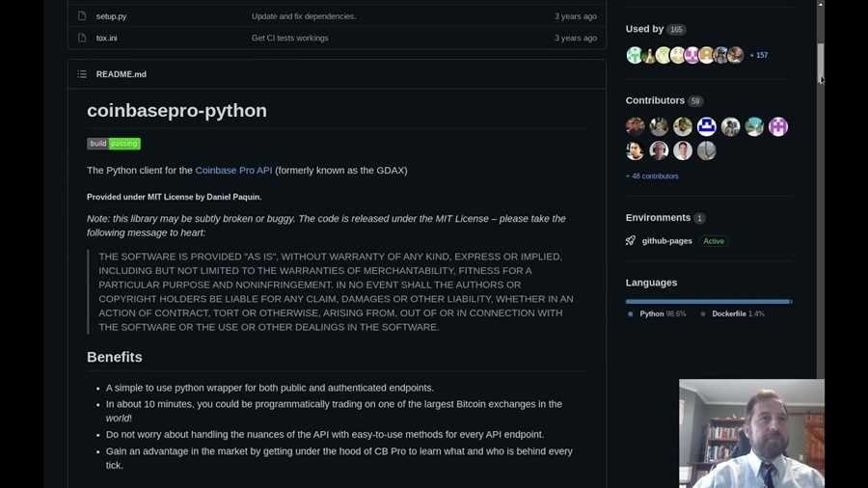
Task: Open the Environments heading link
Action: click(x=658, y=218)
